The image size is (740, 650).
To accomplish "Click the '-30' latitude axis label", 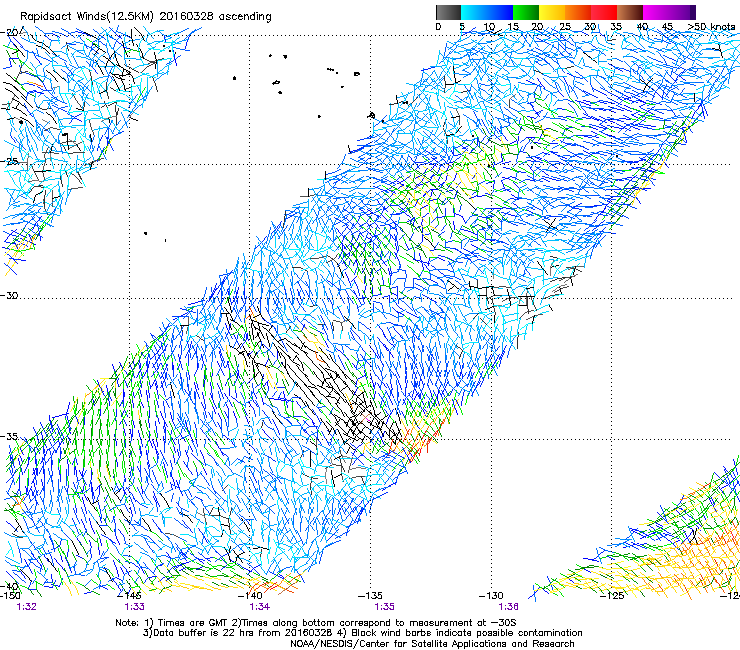I will tap(10, 295).
